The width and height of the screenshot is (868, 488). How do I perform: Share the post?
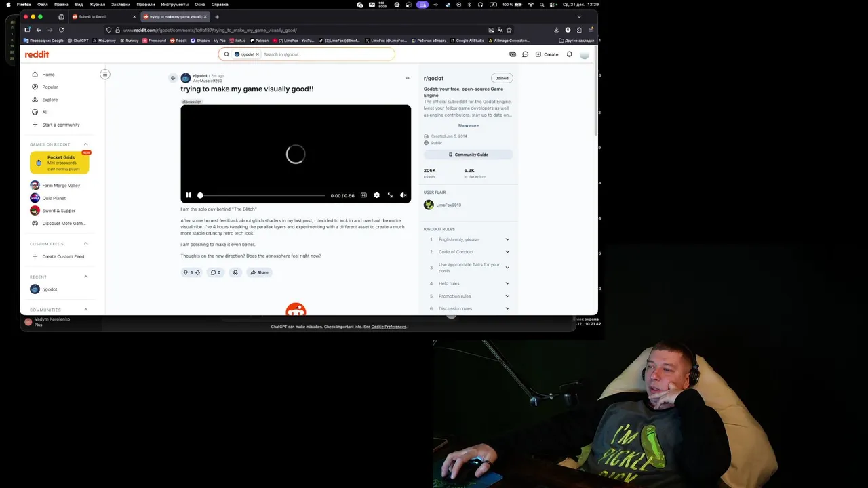click(x=259, y=272)
